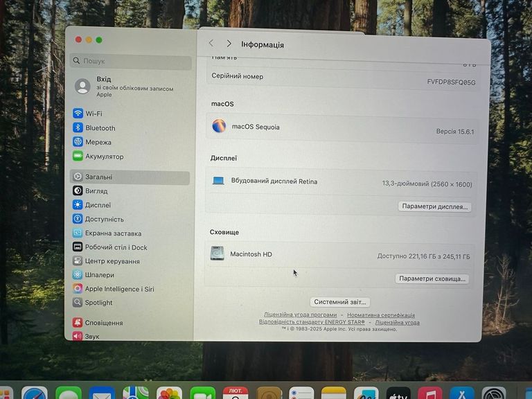This screenshot has height=399, width=532.
Task: Select Загальні in the sidebar
Action: [x=130, y=177]
